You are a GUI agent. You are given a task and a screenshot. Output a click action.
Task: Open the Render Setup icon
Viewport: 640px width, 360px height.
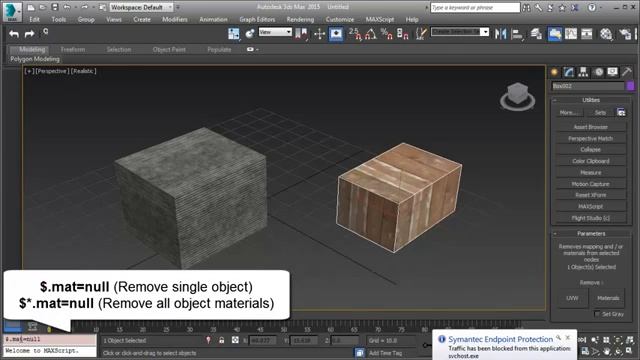click(624, 34)
